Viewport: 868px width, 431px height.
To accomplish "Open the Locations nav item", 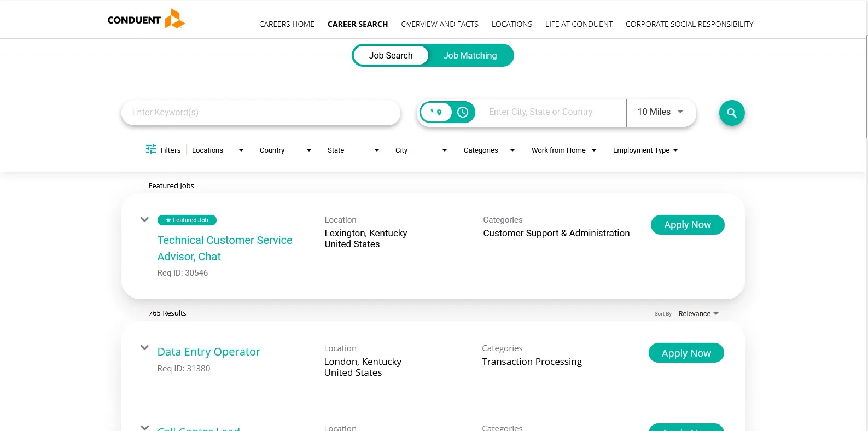I will [x=512, y=24].
